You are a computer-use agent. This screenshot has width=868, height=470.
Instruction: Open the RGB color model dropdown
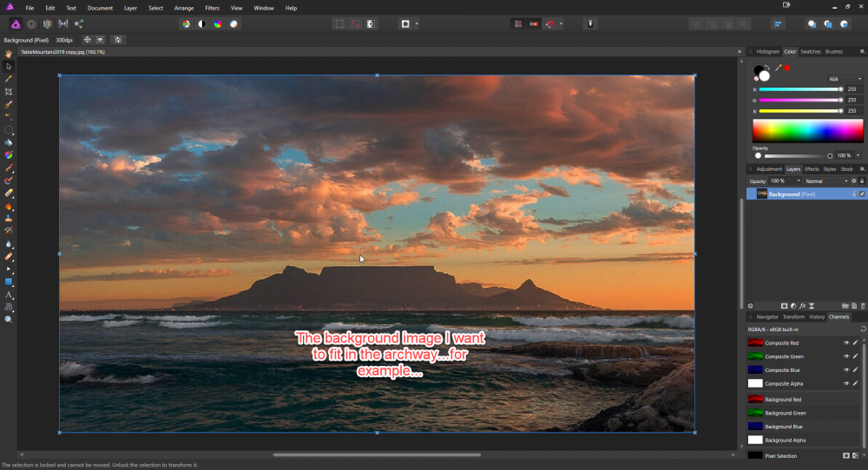coord(845,79)
